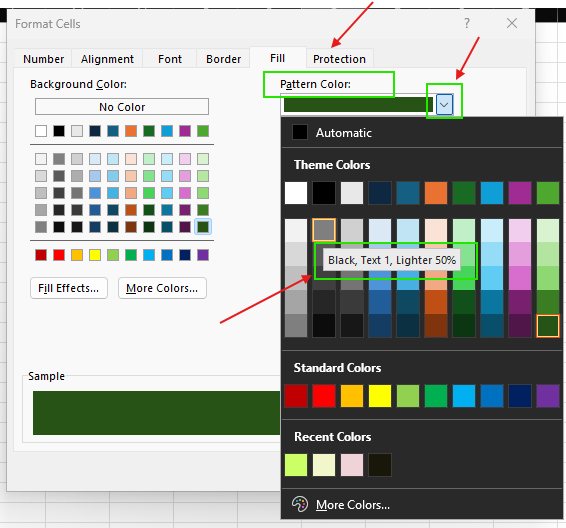Pick yellow in dropdown Standard Colors

(x=380, y=396)
